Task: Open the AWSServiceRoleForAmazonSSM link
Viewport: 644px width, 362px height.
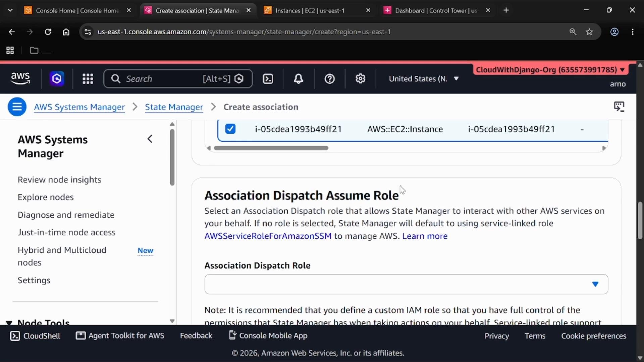Action: point(268,236)
